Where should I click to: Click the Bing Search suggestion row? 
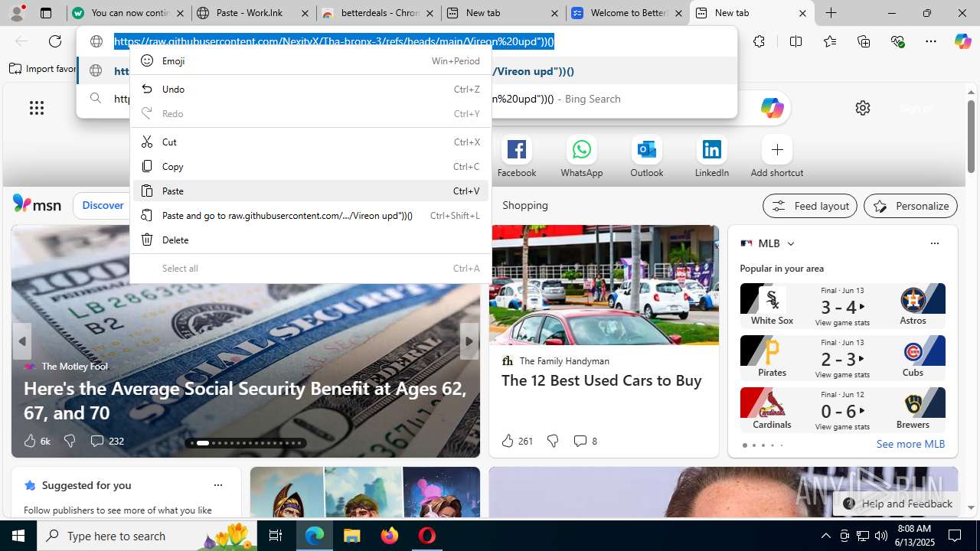407,99
